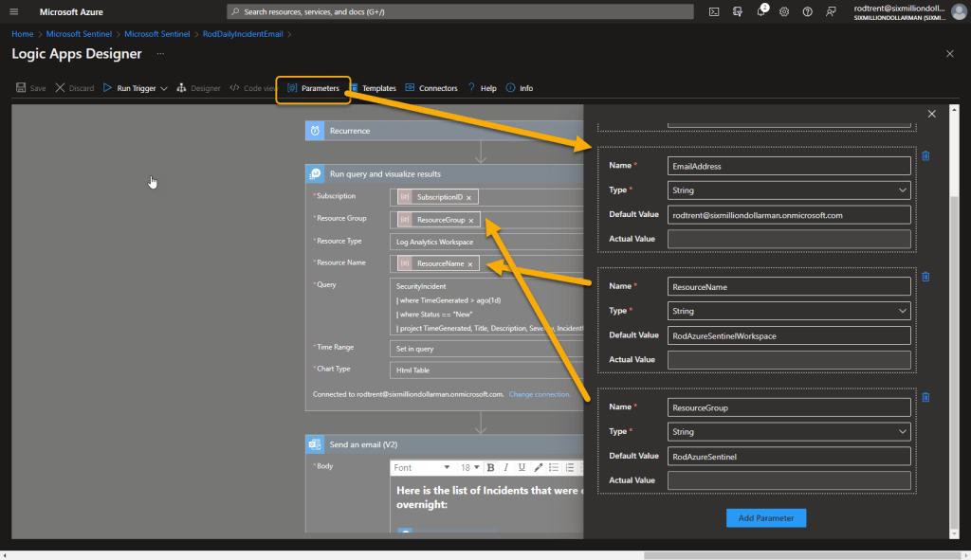Open the Parameters toolbar item
The image size is (971, 560).
[x=313, y=88]
